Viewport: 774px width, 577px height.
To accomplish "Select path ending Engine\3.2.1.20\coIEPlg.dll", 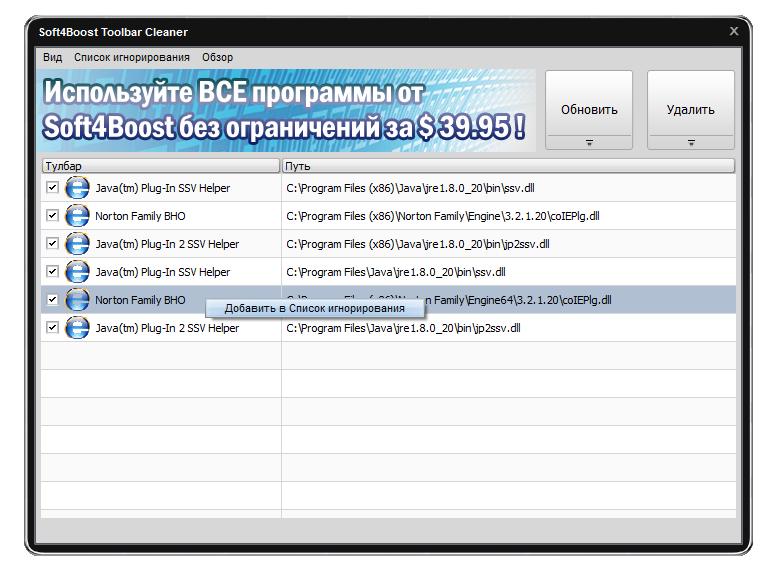I will (443, 216).
